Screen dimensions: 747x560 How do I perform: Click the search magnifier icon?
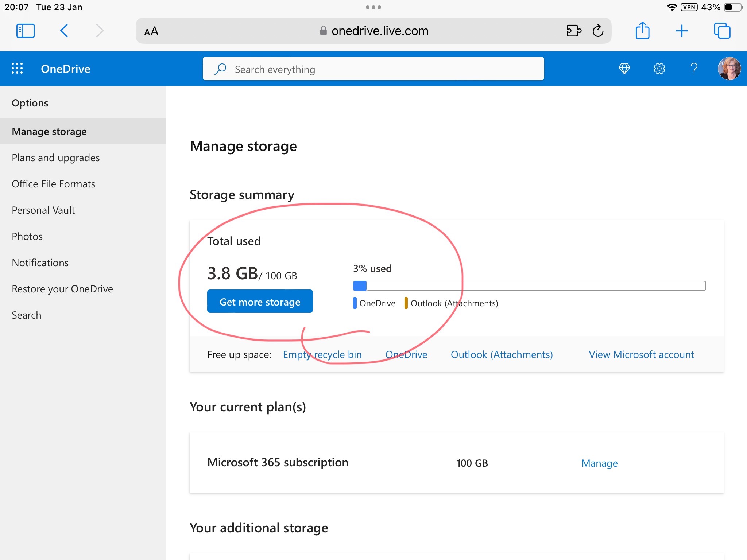[x=220, y=69]
